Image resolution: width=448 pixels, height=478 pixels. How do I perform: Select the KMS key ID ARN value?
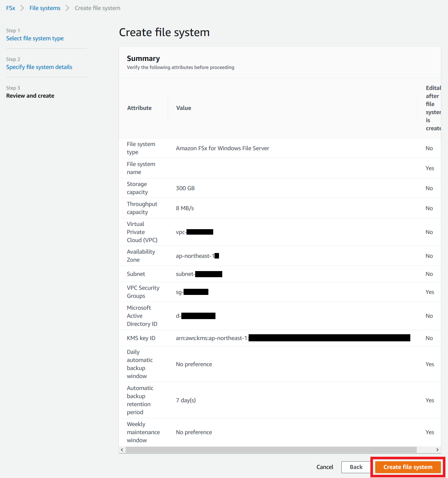(x=293, y=338)
